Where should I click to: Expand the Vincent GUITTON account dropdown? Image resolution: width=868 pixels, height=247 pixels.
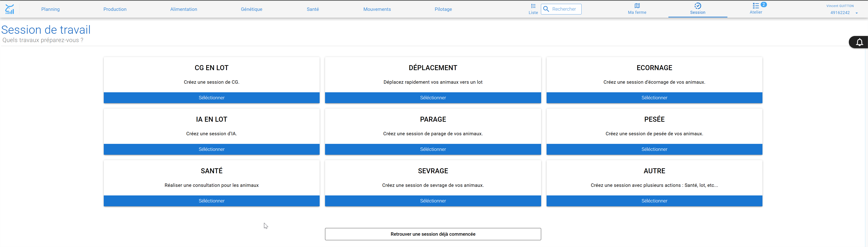pos(856,13)
